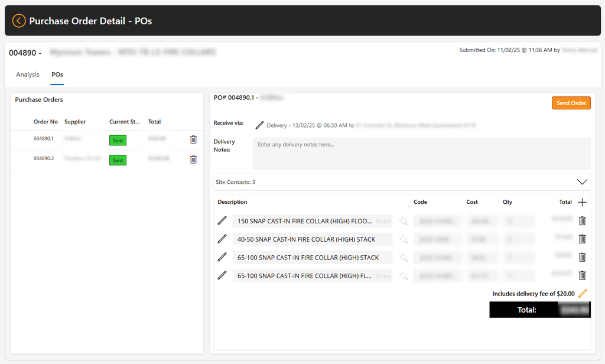Edit the Receive via delivery details pencil
Viewport: 605px width, 364px height.
260,125
